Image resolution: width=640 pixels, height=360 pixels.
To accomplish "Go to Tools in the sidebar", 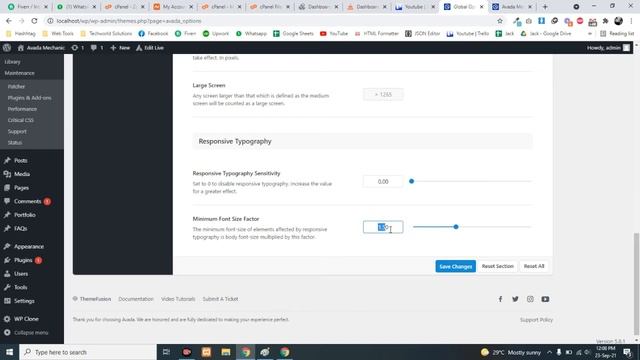I will (x=20, y=287).
